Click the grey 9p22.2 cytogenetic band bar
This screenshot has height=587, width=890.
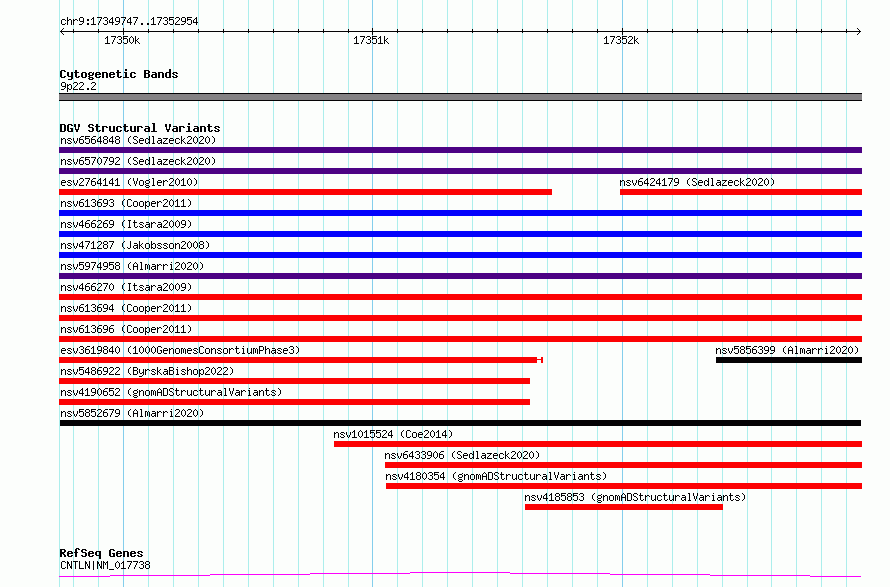coord(460,97)
